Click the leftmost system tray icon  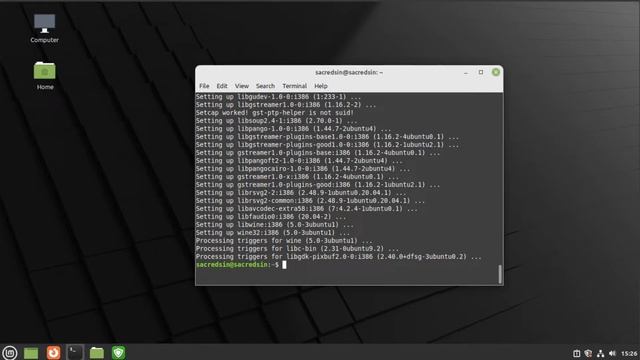pos(576,353)
